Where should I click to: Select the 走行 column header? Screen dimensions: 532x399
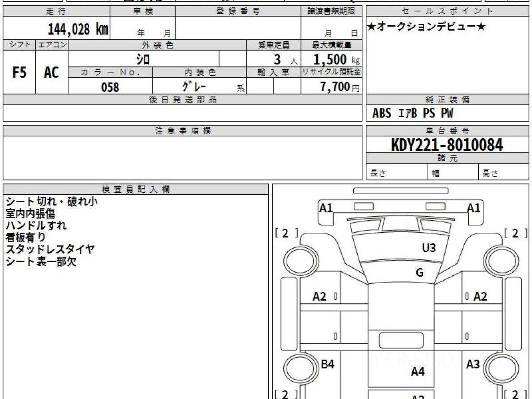pos(56,12)
